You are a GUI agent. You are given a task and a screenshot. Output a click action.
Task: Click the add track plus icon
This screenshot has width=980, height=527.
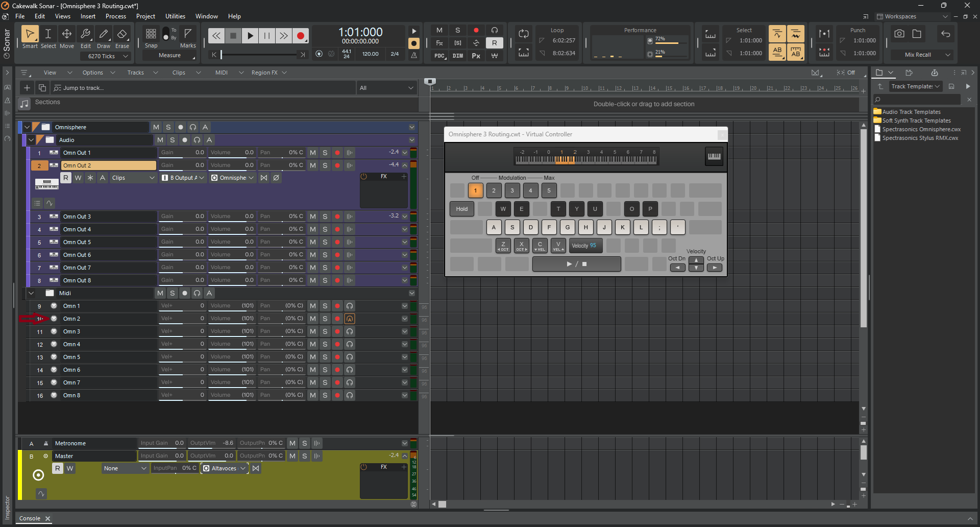27,88
